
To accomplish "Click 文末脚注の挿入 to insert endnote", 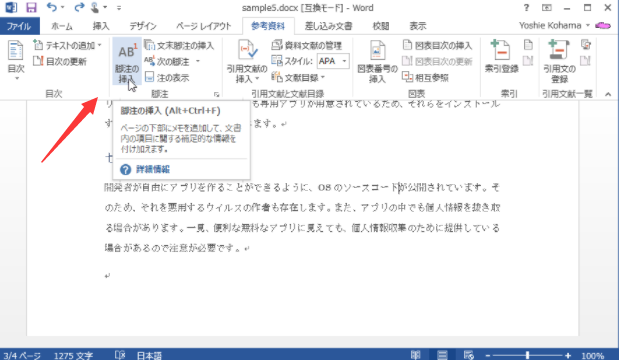I will [179, 45].
